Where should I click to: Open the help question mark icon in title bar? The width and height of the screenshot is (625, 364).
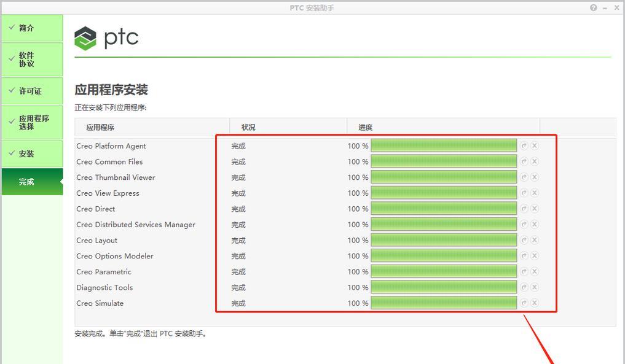pyautogui.click(x=594, y=7)
